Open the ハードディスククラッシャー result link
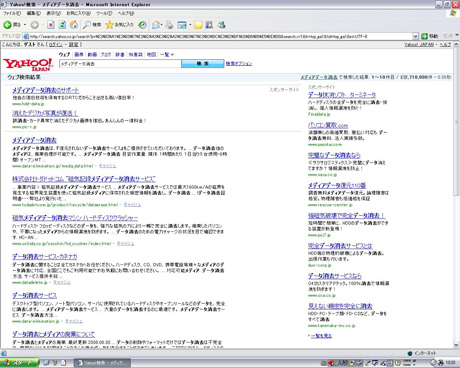The image size is (460, 368). (x=75, y=218)
